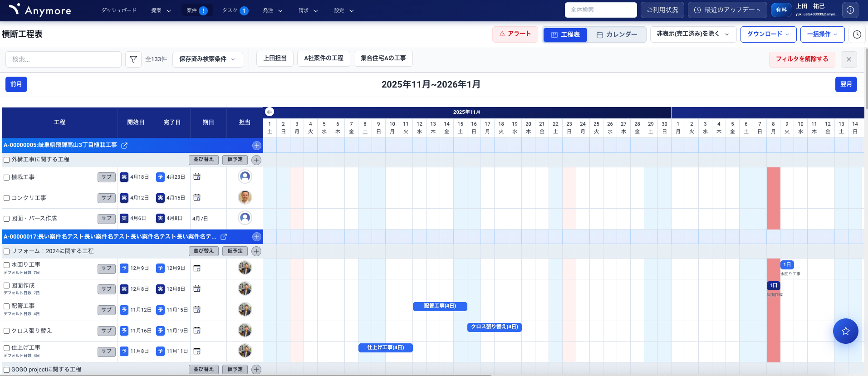
Task: Open the deadline calendar icon for 植栽工事
Action: click(197, 177)
